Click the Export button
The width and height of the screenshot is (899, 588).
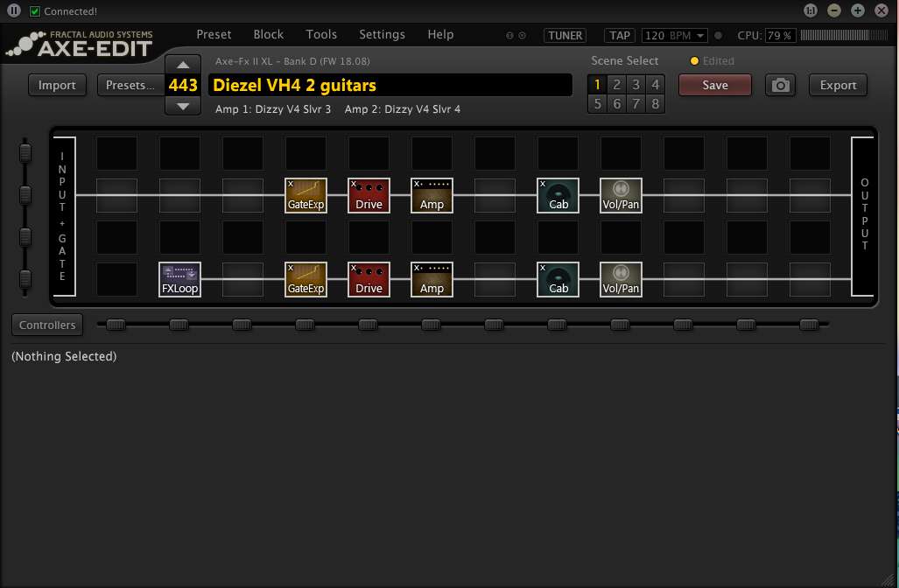tap(838, 85)
